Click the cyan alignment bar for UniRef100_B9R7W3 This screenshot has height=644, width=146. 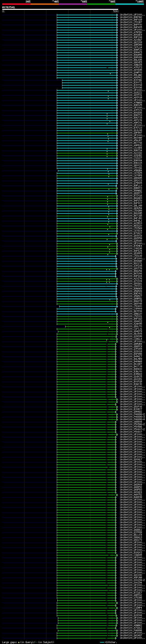[87, 17]
